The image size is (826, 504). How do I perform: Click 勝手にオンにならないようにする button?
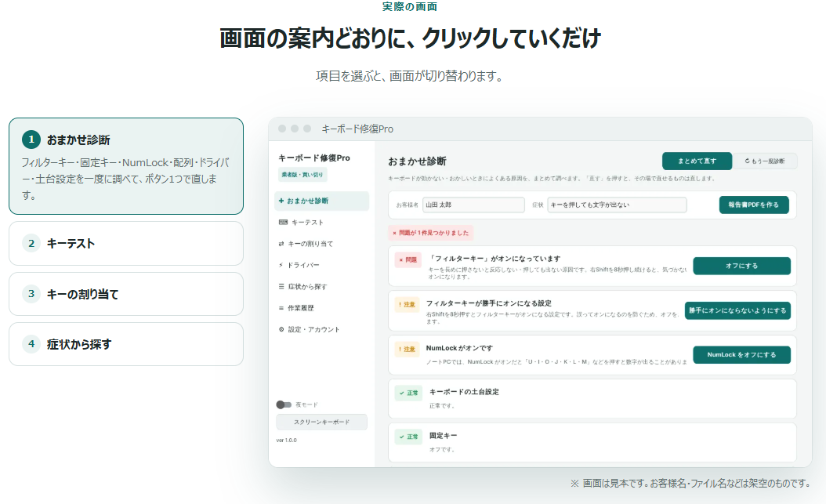(737, 310)
